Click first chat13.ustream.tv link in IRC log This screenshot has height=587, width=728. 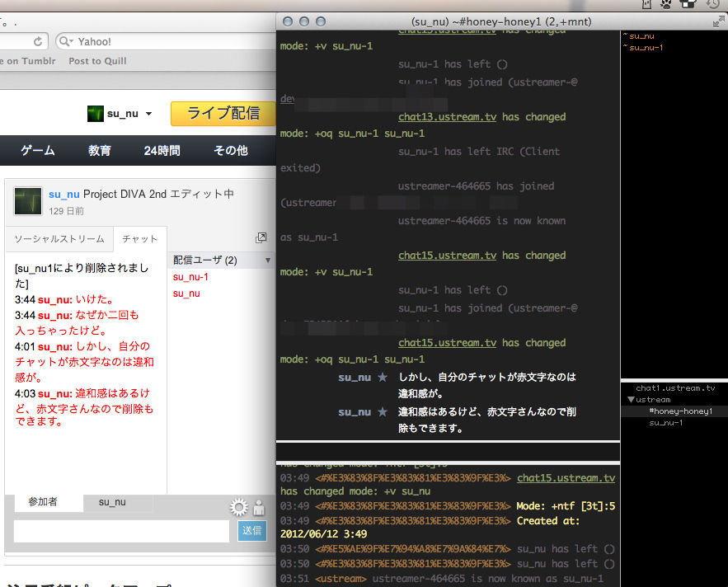pos(447,117)
